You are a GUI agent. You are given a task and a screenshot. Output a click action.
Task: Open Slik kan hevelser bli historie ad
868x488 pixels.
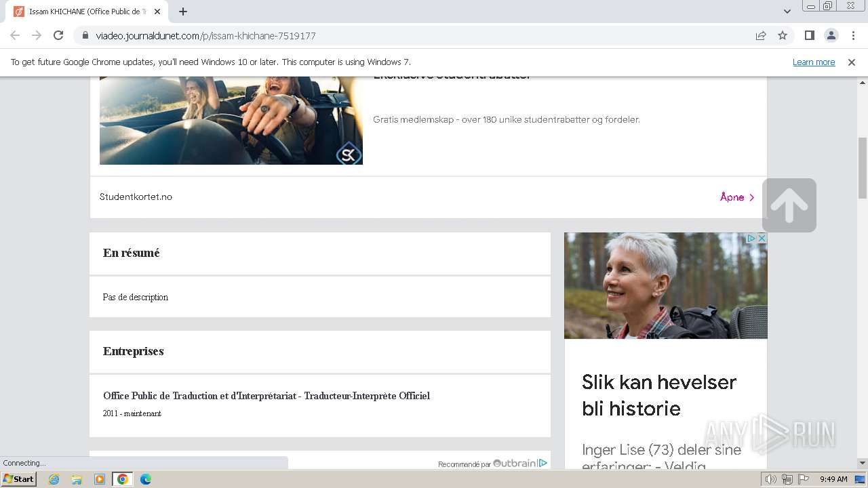pyautogui.click(x=659, y=395)
